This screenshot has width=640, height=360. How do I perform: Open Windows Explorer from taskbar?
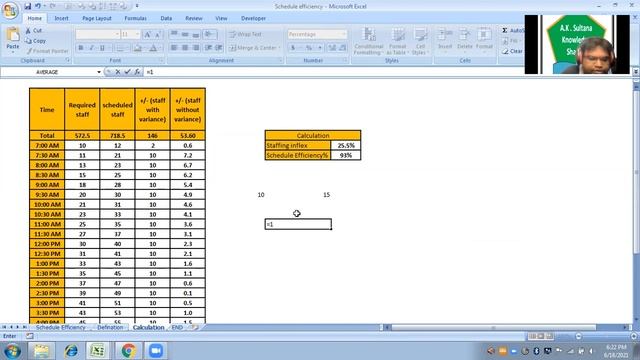click(41, 351)
